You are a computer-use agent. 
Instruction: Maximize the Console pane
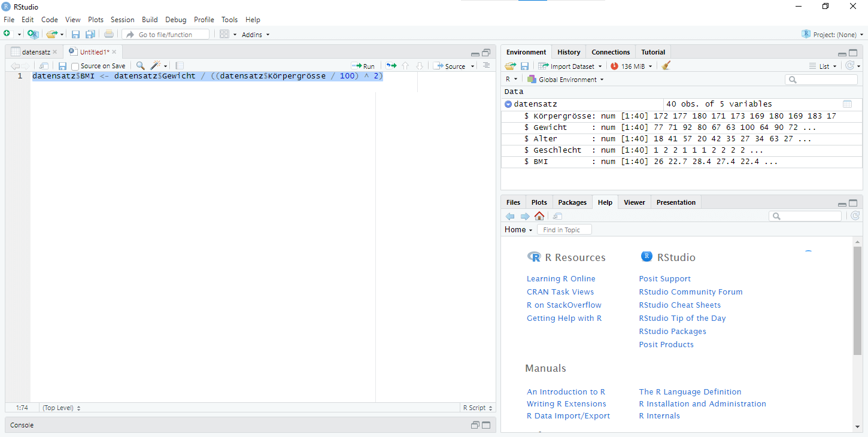coord(487,425)
